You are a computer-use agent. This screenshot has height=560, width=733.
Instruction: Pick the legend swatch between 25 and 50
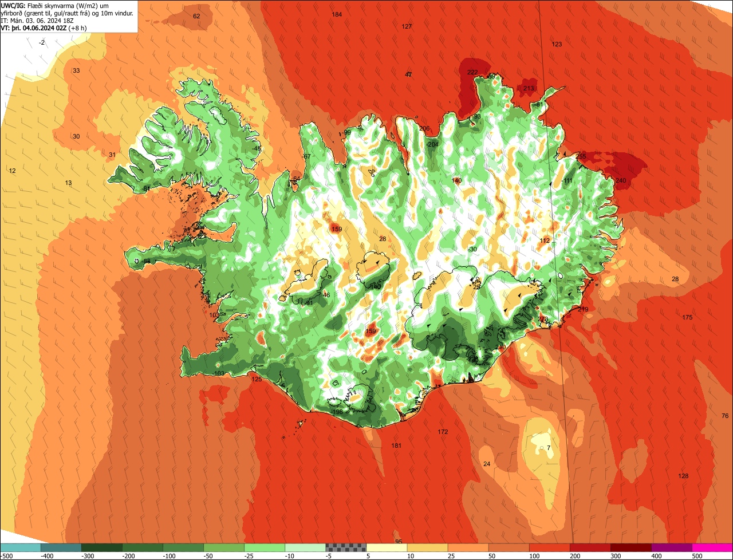[x=468, y=547]
